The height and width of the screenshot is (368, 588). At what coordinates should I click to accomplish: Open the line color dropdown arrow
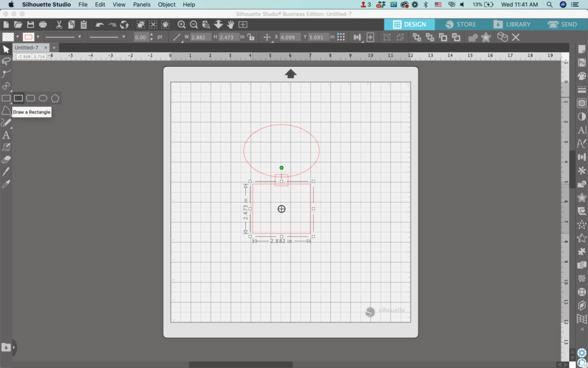tap(38, 37)
